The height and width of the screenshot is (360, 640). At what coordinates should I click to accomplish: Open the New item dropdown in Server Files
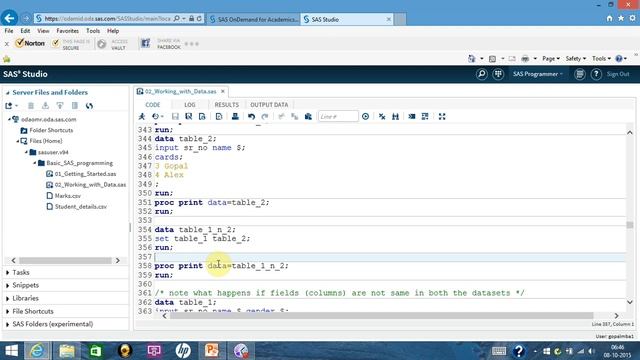(11, 106)
